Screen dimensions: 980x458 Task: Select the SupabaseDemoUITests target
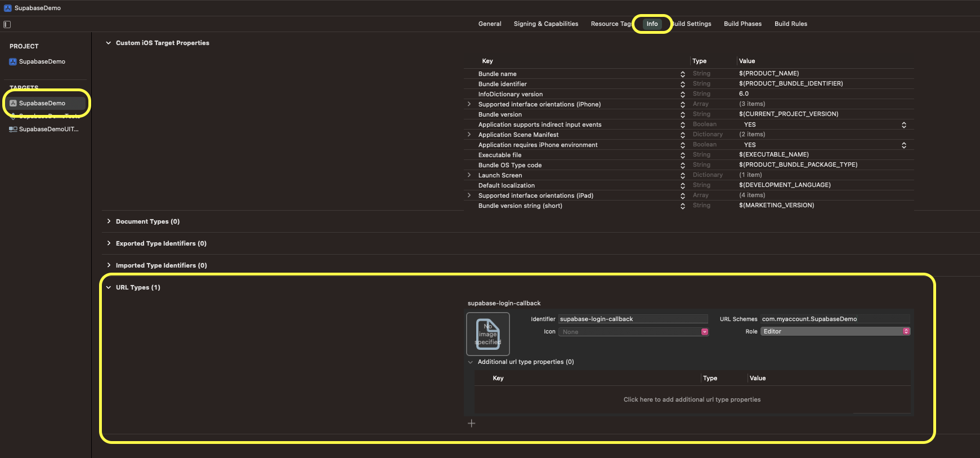pyautogui.click(x=44, y=129)
